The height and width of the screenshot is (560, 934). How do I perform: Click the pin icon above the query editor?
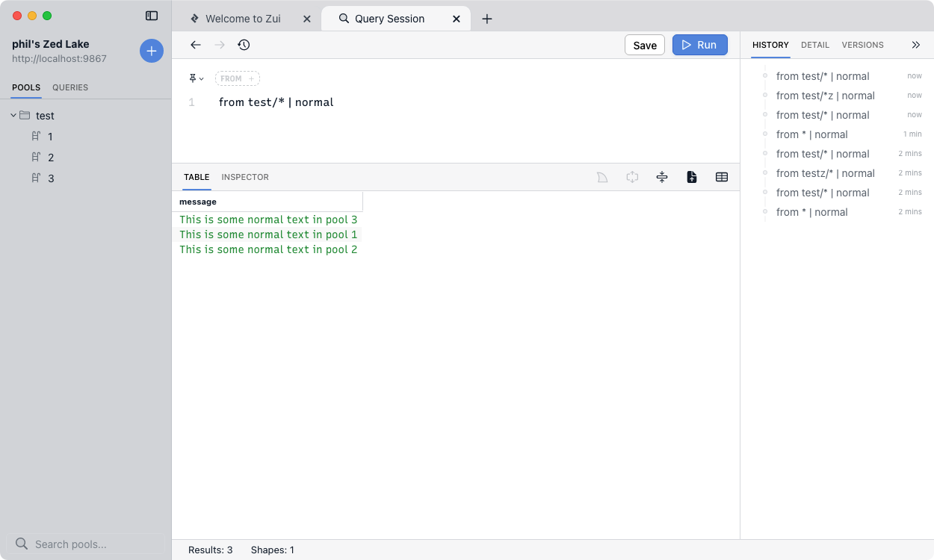point(192,78)
